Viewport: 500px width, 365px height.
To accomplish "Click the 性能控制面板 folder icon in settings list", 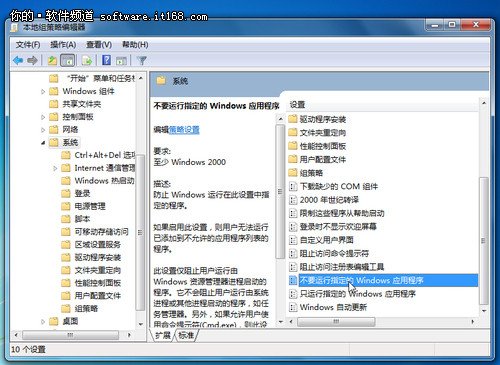I will (292, 146).
